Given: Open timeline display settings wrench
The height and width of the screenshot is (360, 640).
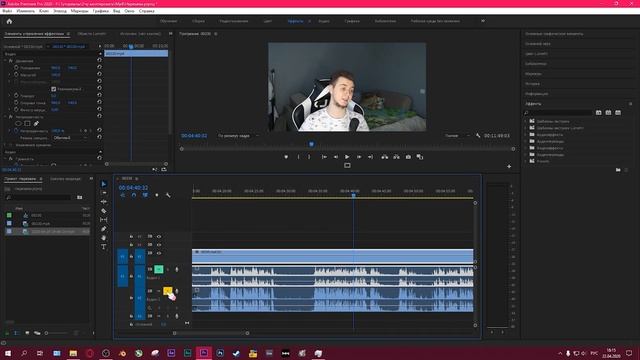Looking at the screenshot, I should 168,196.
